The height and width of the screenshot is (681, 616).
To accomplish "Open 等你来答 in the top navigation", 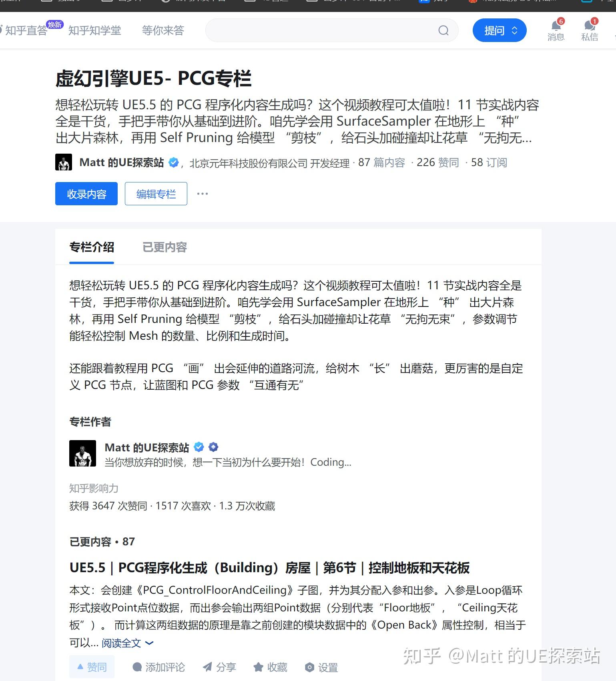I will pos(163,30).
